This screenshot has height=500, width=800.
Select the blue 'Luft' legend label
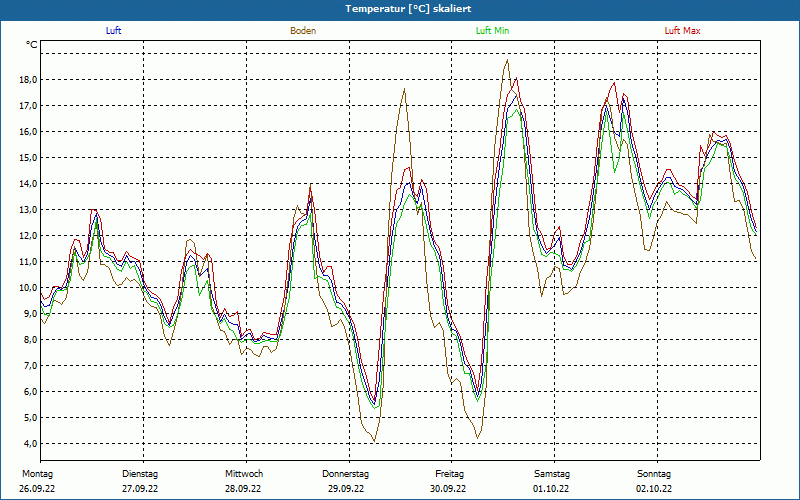[x=113, y=31]
